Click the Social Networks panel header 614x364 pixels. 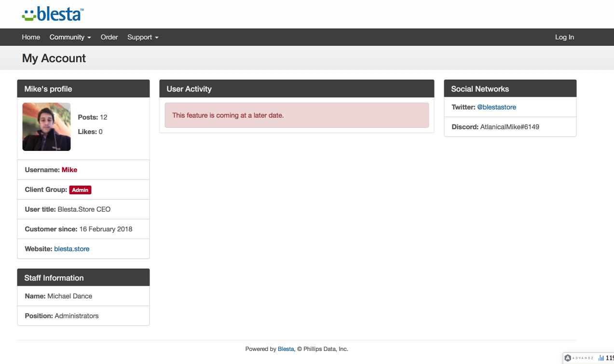tap(510, 89)
